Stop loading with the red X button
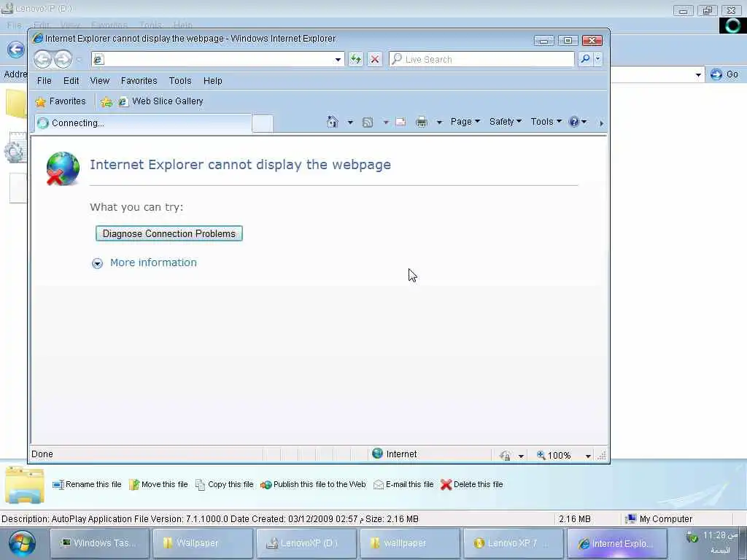 pos(375,59)
